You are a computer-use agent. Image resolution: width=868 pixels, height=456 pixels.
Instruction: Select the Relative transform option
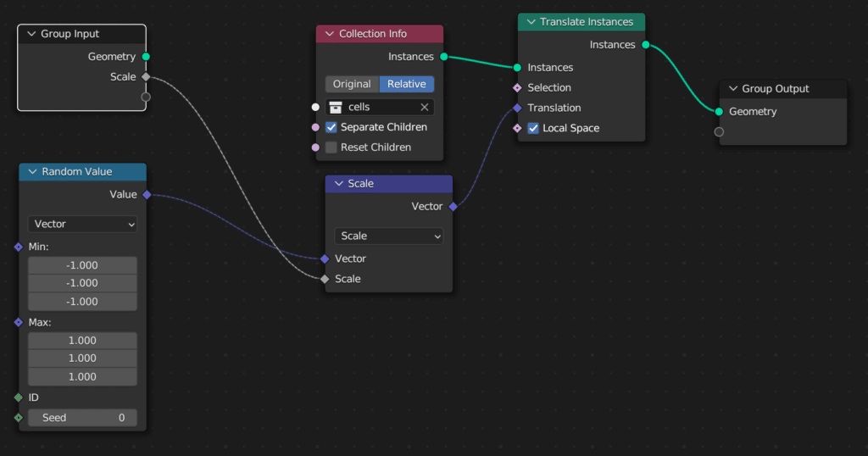point(407,85)
